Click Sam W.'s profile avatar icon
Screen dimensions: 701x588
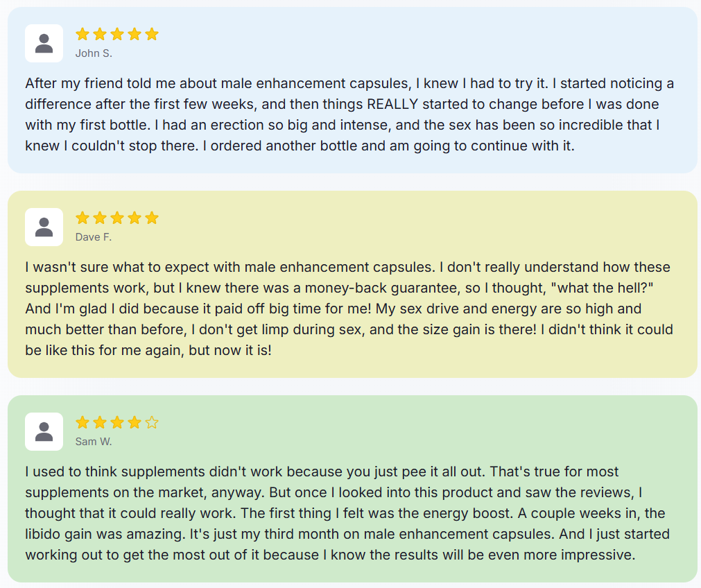click(x=44, y=431)
